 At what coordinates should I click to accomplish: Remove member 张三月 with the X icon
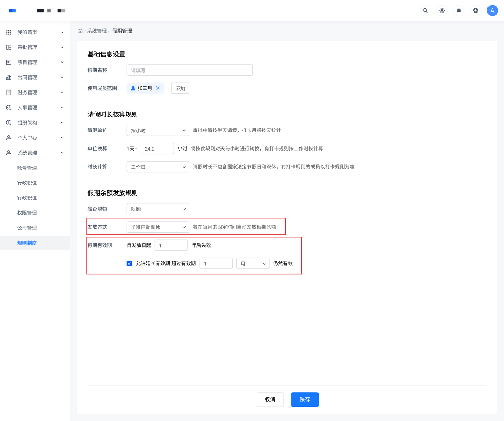158,88
